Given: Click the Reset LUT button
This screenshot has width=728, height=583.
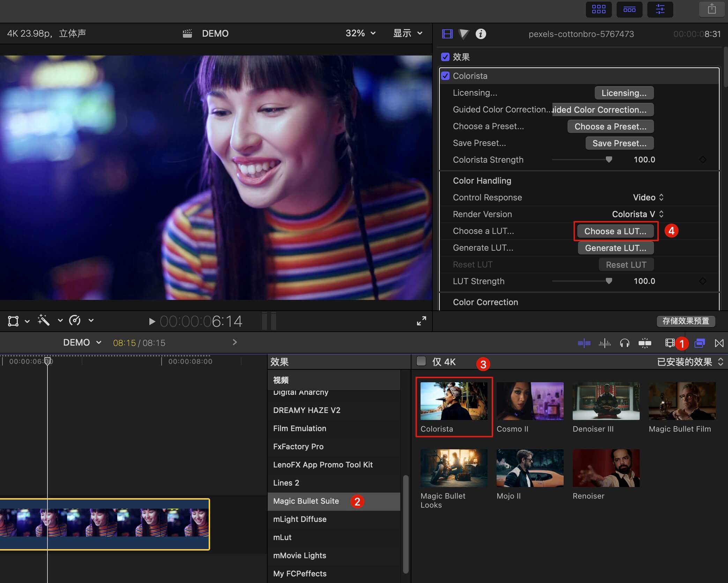Looking at the screenshot, I should (x=626, y=265).
